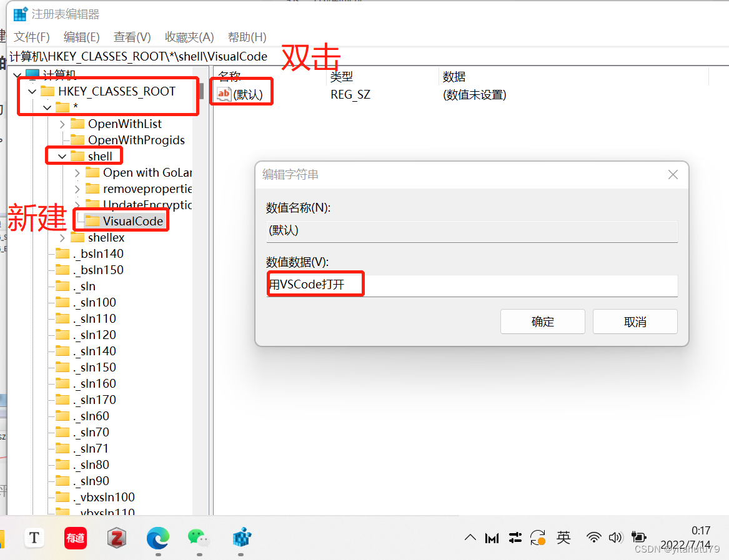
Task: Select the ._vbxsln100 key
Action: pyautogui.click(x=104, y=498)
